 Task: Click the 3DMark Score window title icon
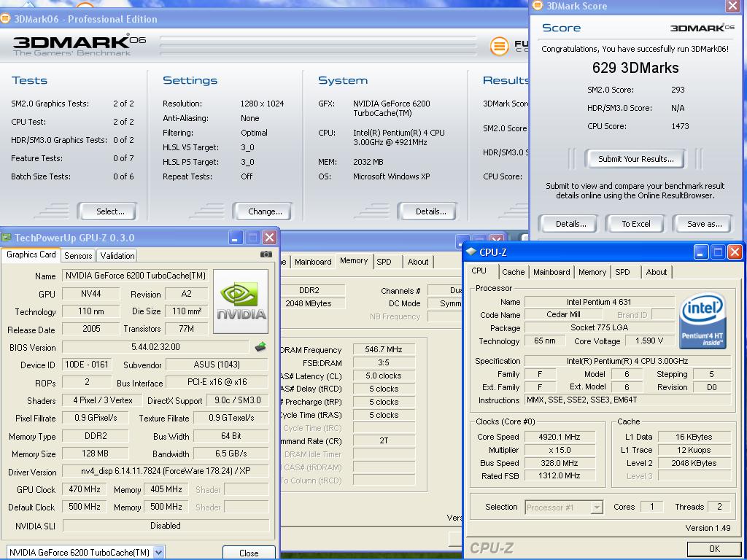[538, 6]
